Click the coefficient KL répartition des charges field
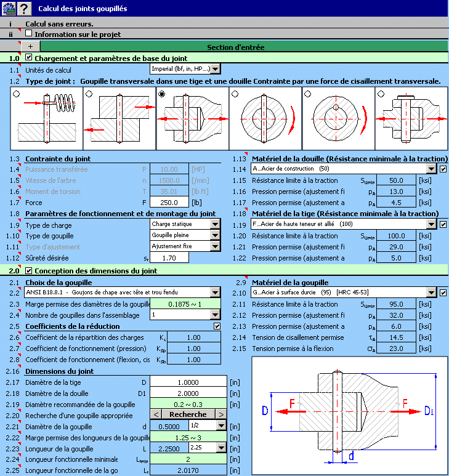449x476 pixels. click(x=193, y=337)
